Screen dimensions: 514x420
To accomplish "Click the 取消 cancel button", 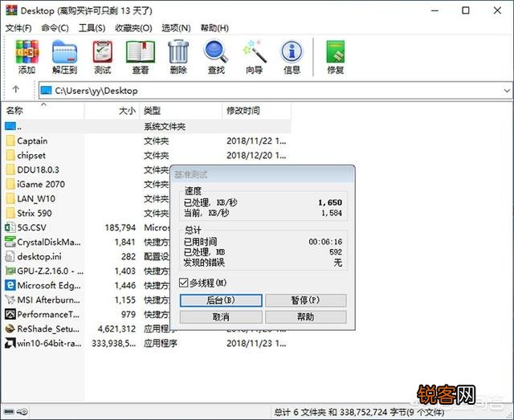I will click(221, 317).
